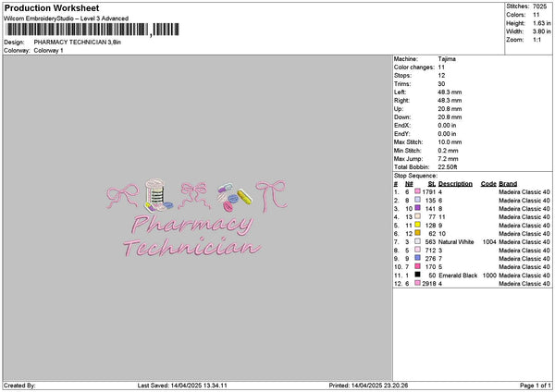Click the left pink bow in the design

(123, 196)
